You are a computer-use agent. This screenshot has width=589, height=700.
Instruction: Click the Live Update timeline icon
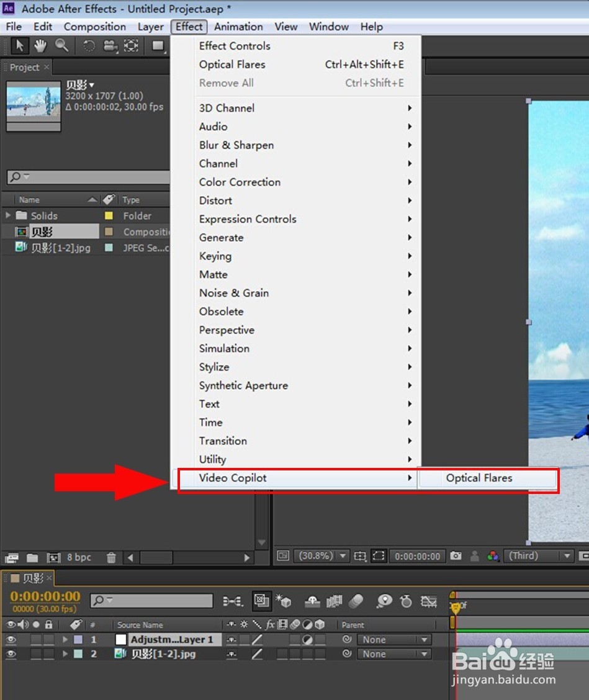tap(262, 601)
